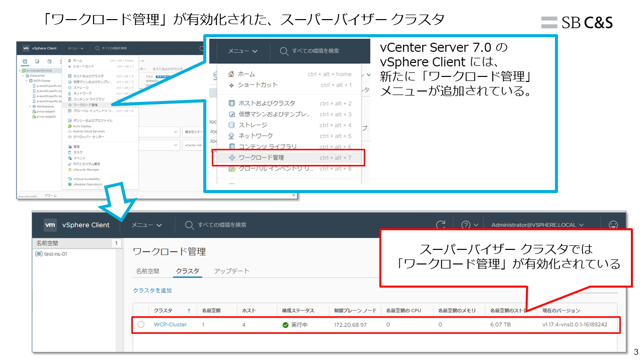Choose ポリシーおよびプロファイル in the small menu
This screenshot has width=644, height=362.
point(93,121)
